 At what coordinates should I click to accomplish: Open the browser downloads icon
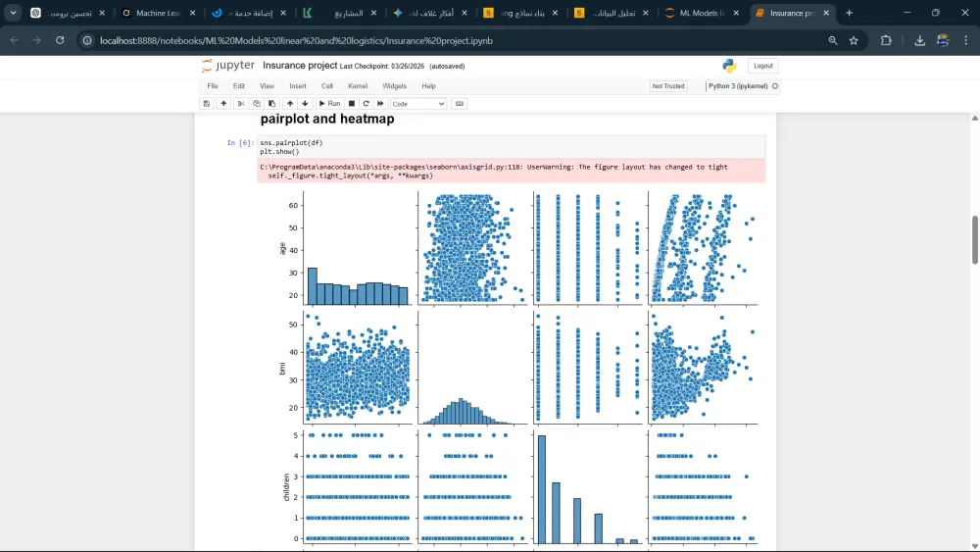click(x=919, y=40)
